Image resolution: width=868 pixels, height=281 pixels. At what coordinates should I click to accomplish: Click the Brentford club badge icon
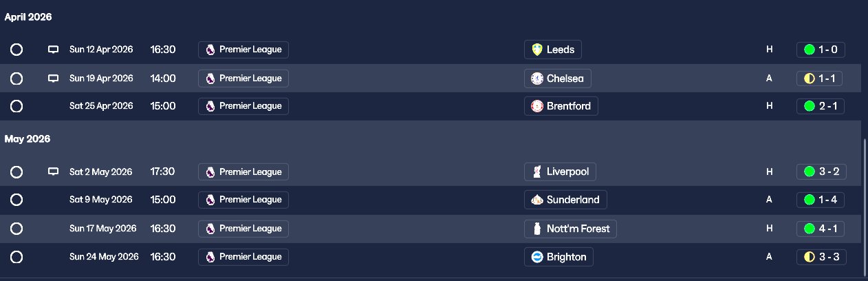538,106
